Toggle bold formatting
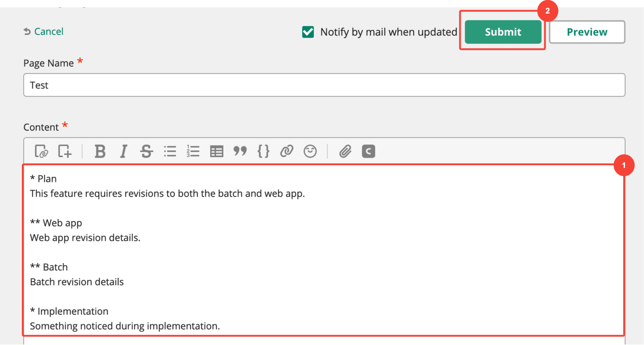Viewport: 644px width, 345px height. coord(100,151)
